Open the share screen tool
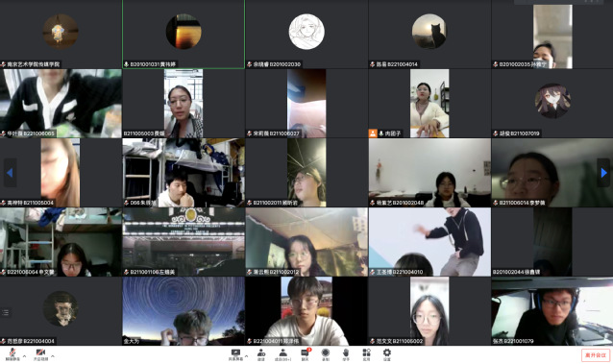 click(x=235, y=354)
